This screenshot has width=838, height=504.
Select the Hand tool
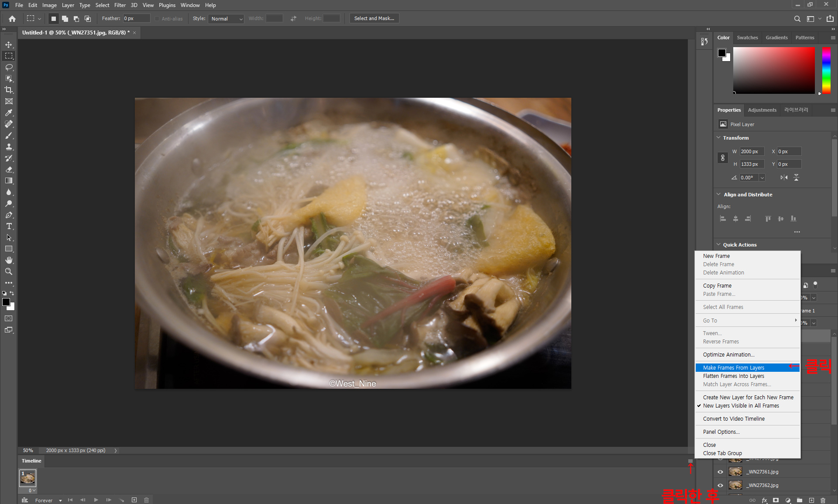tap(9, 260)
